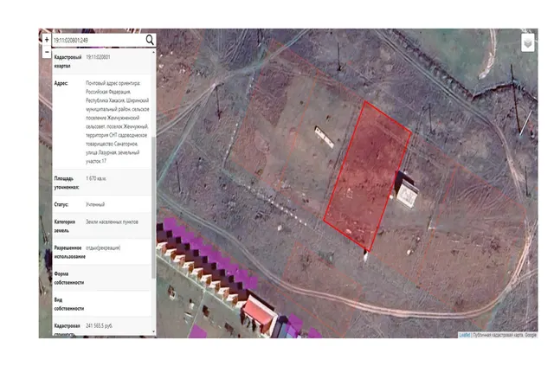554x392 pixels.
Task: Click the 'Статус:' label
Action: pos(61,204)
